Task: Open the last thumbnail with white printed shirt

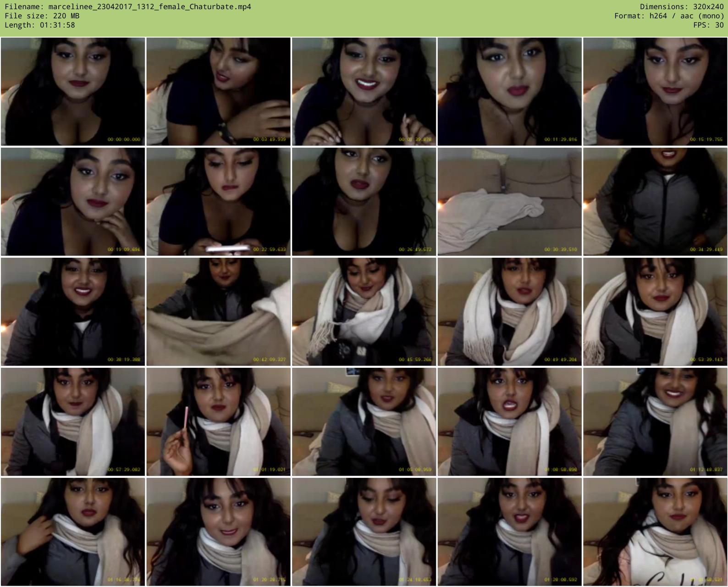Action: (x=655, y=532)
